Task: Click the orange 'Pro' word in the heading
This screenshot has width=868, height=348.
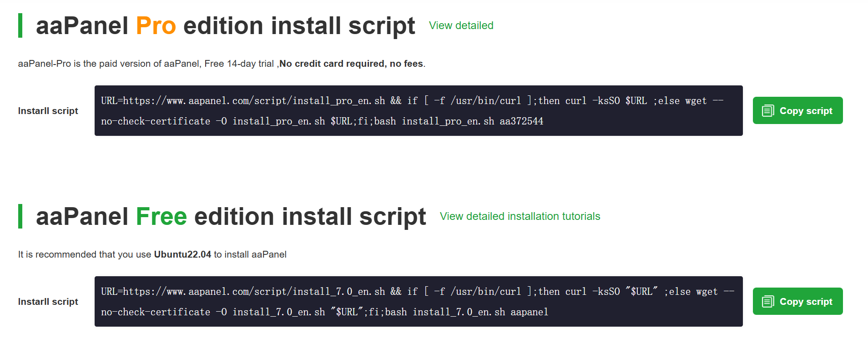Action: tap(156, 26)
